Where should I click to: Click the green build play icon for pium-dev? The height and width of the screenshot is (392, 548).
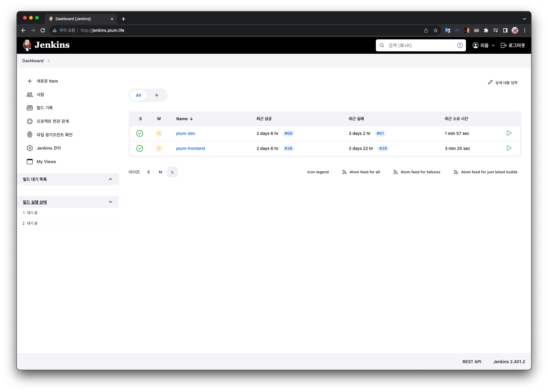509,133
